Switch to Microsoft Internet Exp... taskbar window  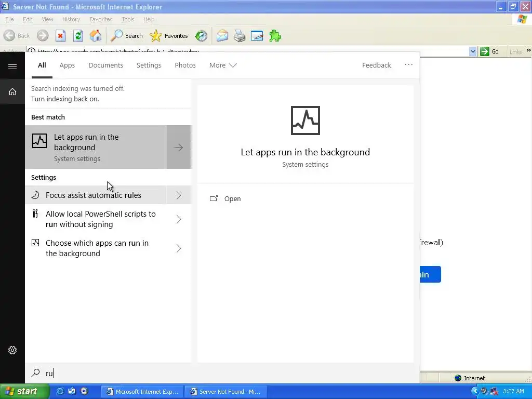142,392
